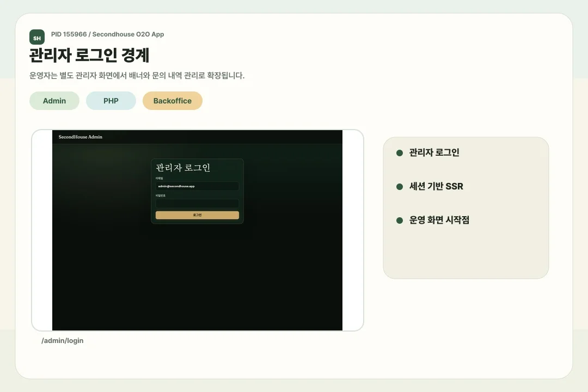The width and height of the screenshot is (588, 392).
Task: Click the 이메일 field label
Action: click(160, 178)
